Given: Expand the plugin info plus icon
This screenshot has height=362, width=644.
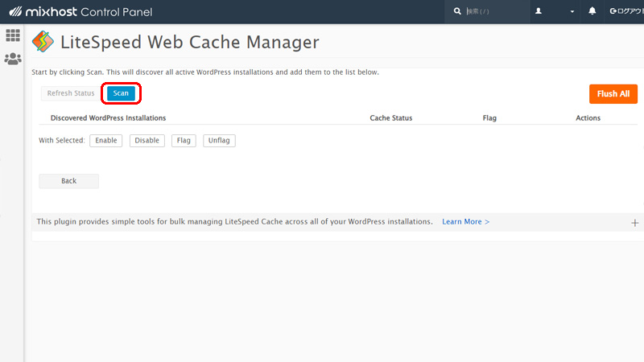Looking at the screenshot, I should [634, 223].
